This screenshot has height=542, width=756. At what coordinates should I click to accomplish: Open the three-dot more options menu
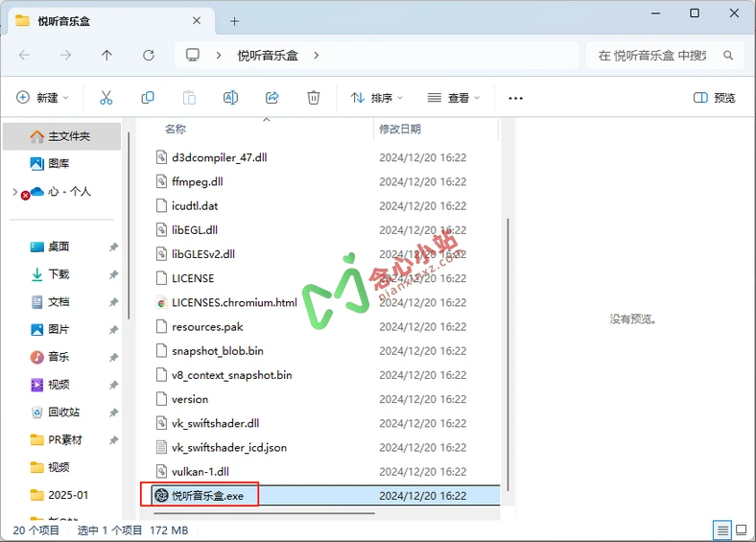pyautogui.click(x=515, y=99)
